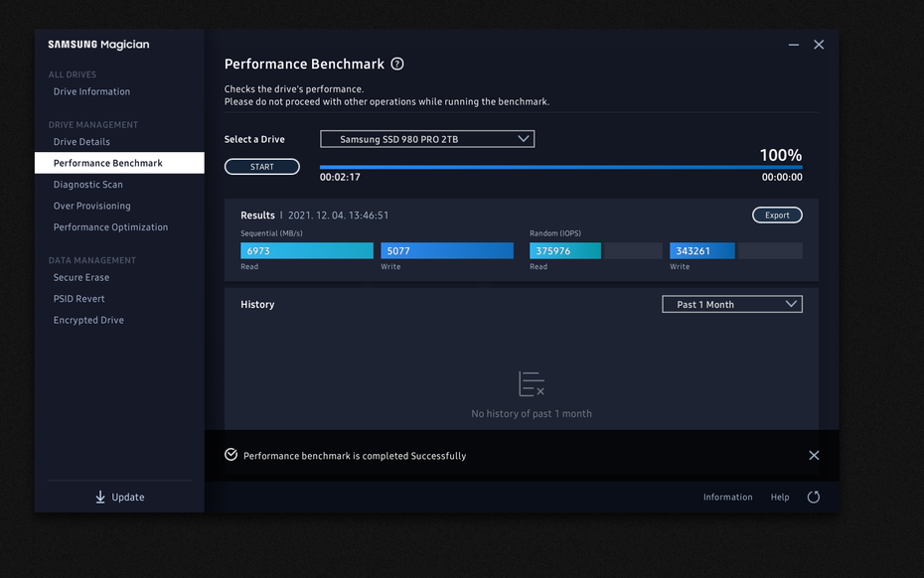Expand the Past 1 Month history filter
This screenshot has width=924, height=578.
click(732, 304)
